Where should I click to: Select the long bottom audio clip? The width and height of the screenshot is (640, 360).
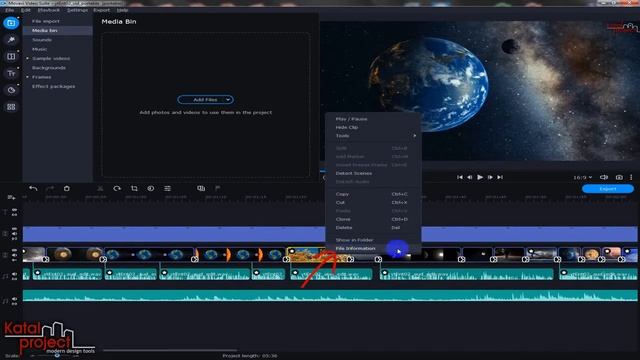point(330,296)
